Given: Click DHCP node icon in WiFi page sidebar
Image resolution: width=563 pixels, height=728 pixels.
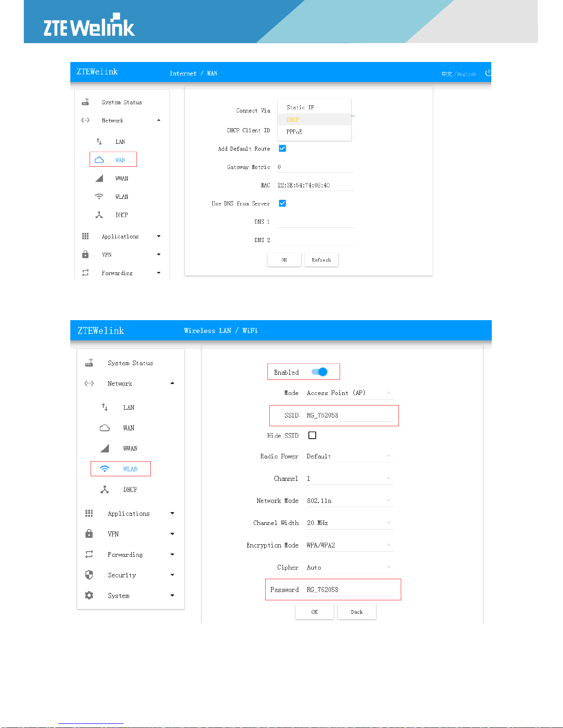Looking at the screenshot, I should click(x=105, y=490).
